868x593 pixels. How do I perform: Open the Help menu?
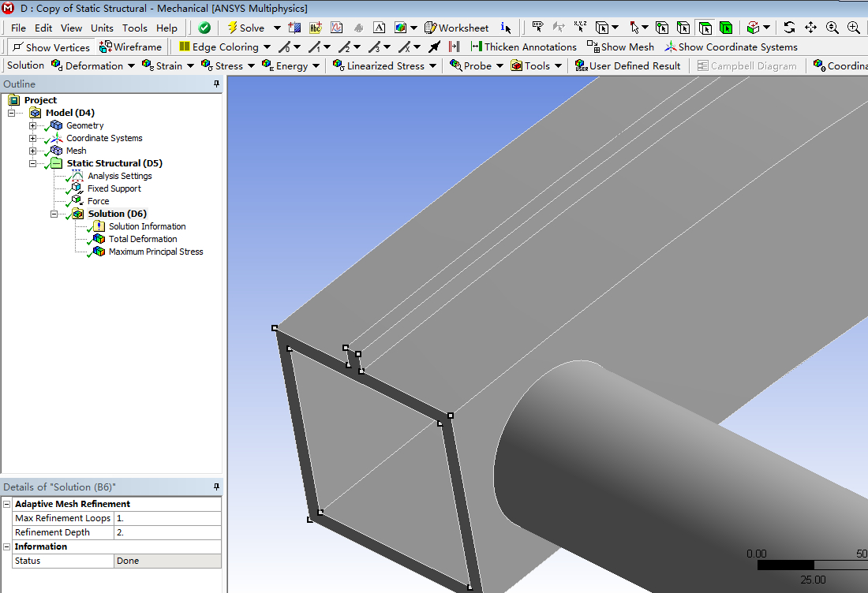(166, 28)
